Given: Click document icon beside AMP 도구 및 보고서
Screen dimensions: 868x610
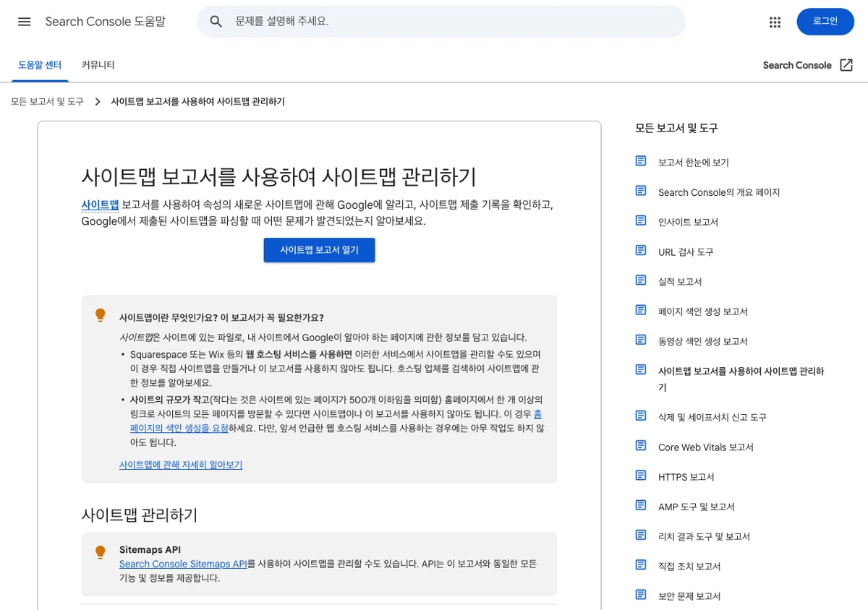Looking at the screenshot, I should pos(641,505).
